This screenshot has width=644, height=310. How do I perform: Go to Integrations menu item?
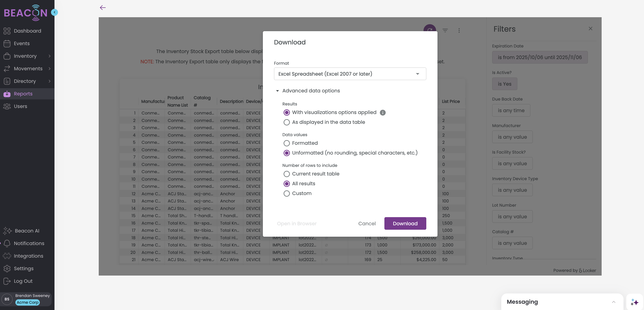tap(28, 256)
